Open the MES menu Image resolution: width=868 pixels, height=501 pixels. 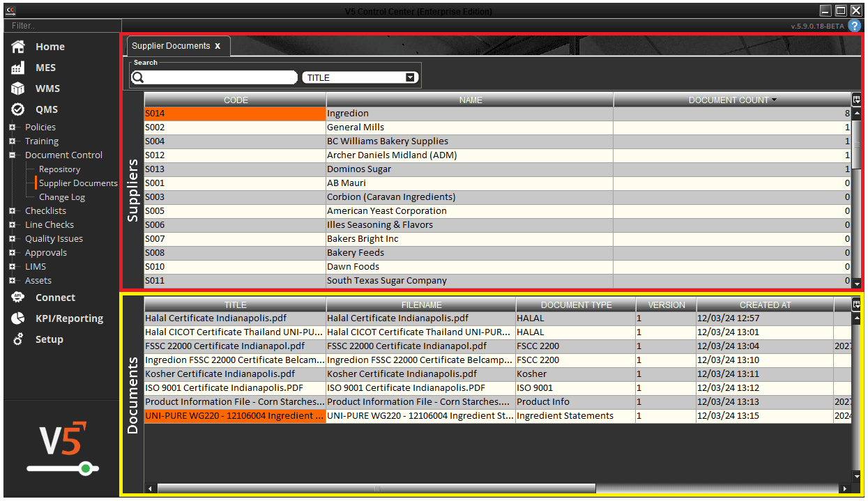(46, 68)
